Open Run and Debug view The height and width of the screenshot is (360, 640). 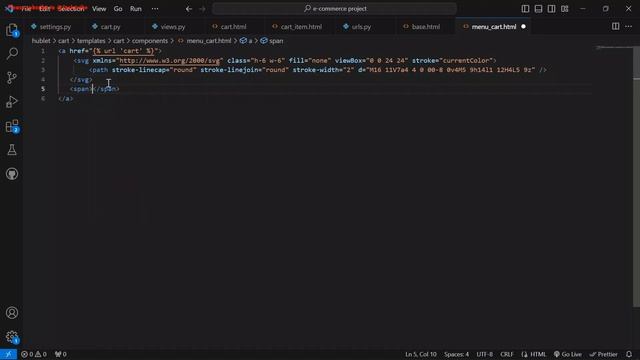coord(12,101)
